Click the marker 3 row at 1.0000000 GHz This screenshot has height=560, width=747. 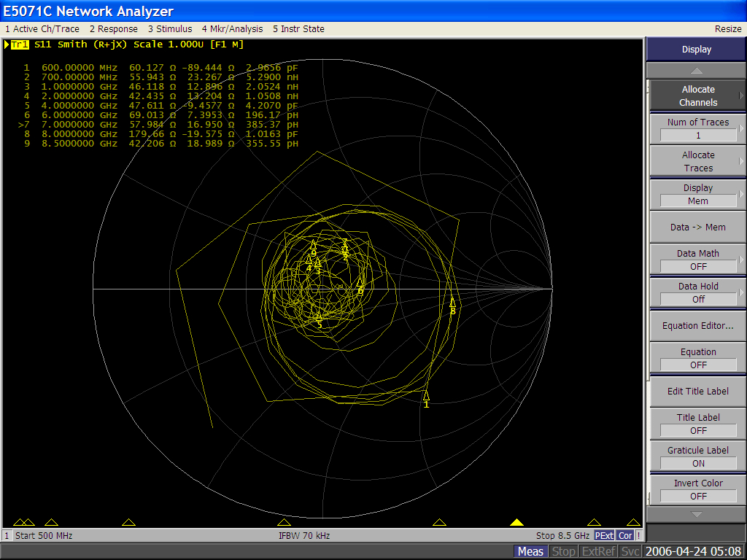click(x=161, y=87)
